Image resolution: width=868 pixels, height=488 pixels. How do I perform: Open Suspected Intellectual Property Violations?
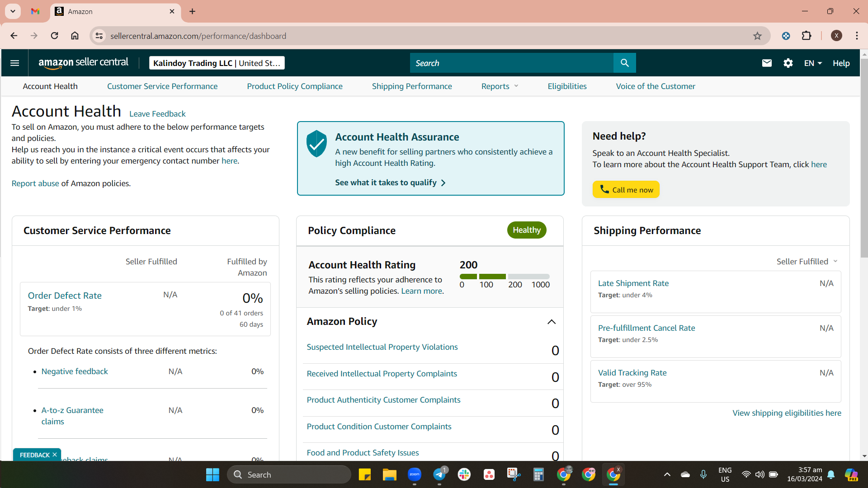click(x=382, y=347)
